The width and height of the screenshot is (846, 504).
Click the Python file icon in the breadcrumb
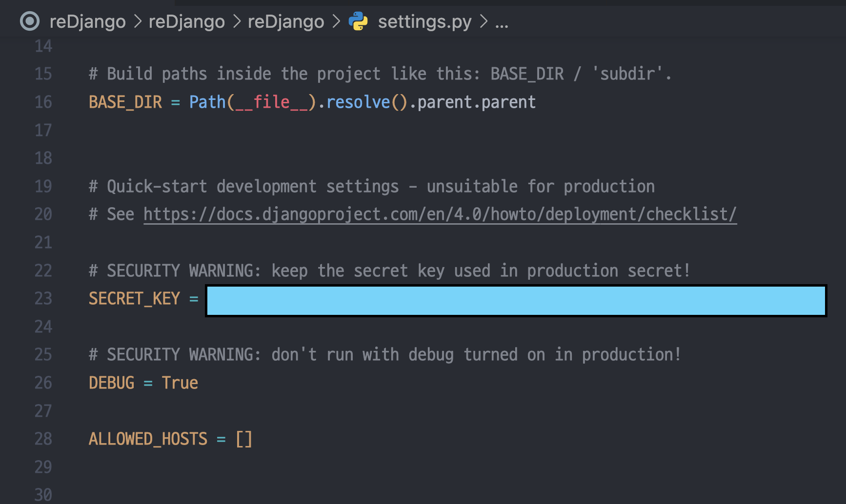pos(358,21)
